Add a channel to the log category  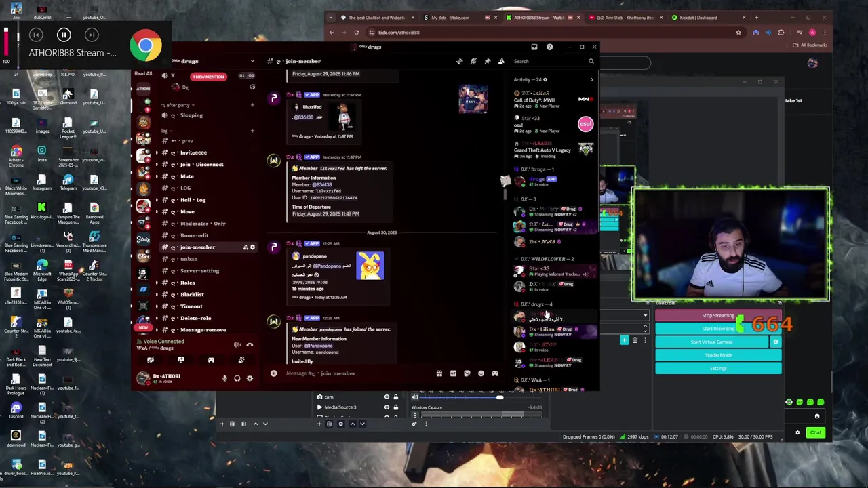tap(252, 131)
